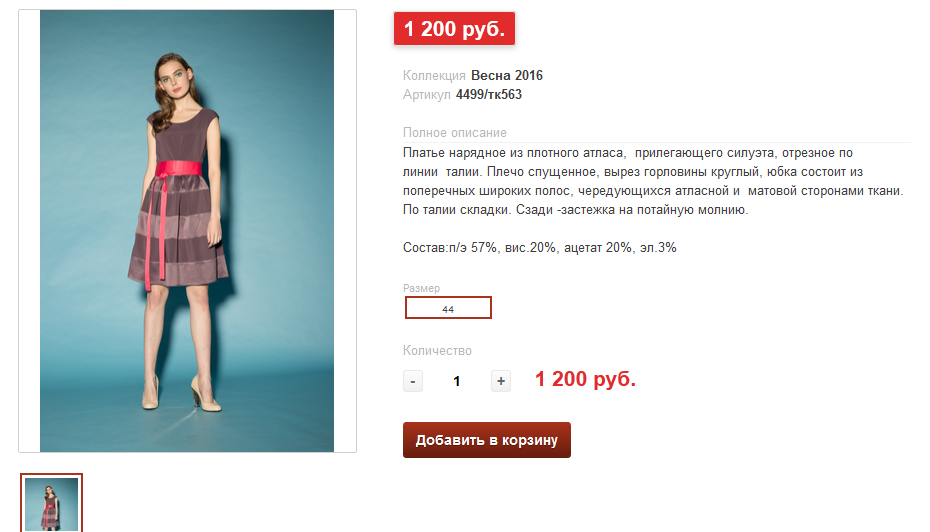Screen dimensions: 930x532
Task: Click the Добавить в корзину button
Action: [487, 440]
